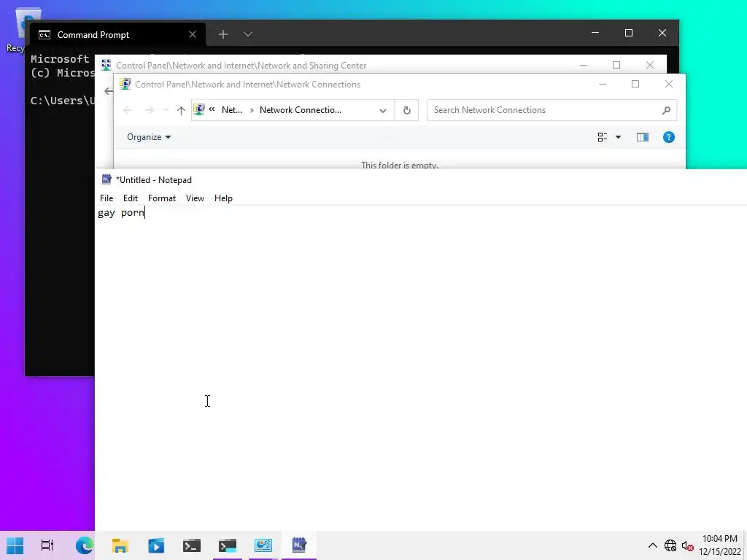
Task: Open the Windows Start menu
Action: coord(15,545)
